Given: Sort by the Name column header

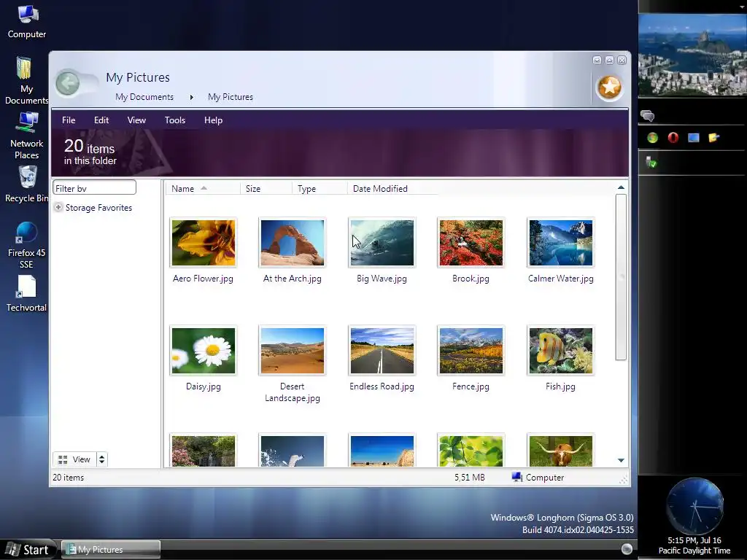Looking at the screenshot, I should [x=203, y=189].
